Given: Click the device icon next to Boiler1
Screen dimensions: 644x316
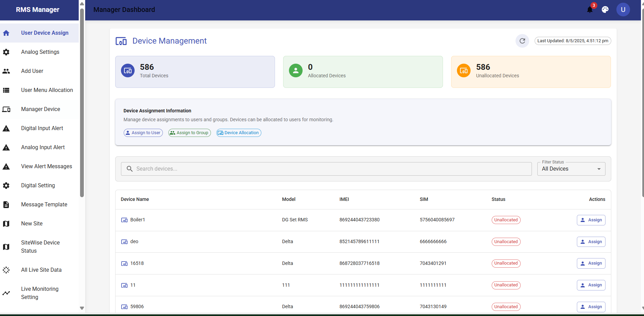Looking at the screenshot, I should click(x=124, y=220).
